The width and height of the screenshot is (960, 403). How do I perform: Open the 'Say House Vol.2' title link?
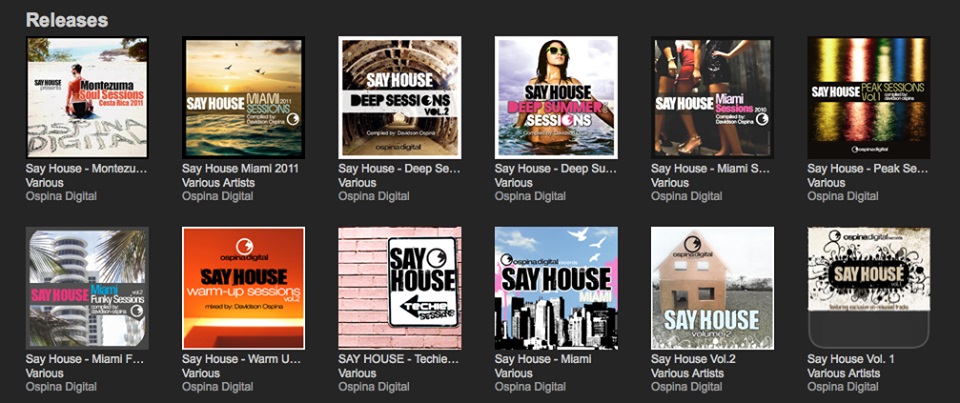point(693,359)
